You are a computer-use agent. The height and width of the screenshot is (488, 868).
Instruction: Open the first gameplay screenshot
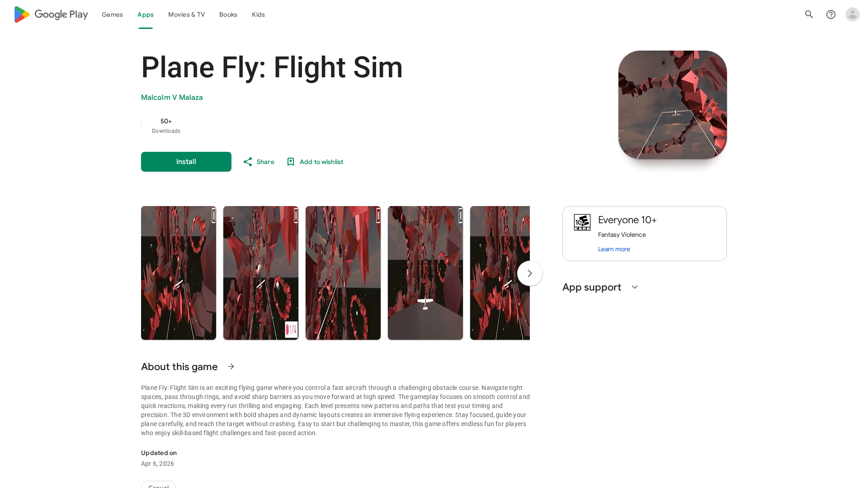[179, 273]
